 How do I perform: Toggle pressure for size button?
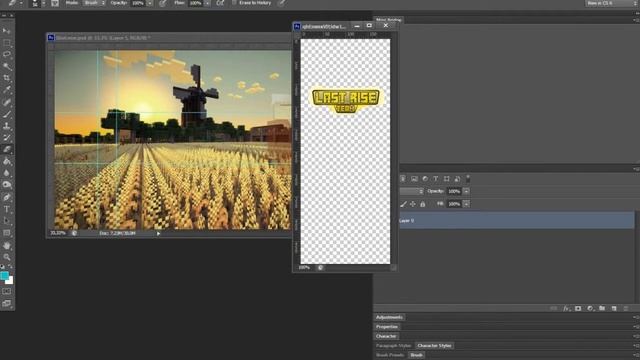[282, 3]
